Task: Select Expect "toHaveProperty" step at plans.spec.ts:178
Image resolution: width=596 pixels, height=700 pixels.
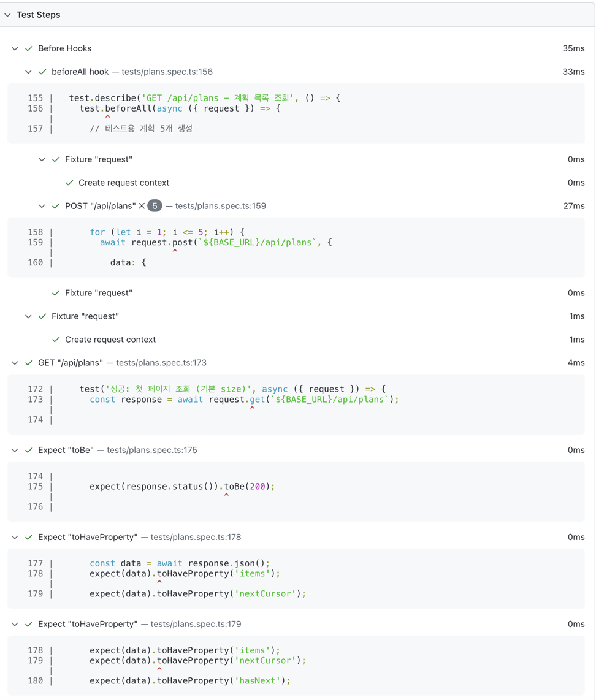Action: [x=88, y=537]
